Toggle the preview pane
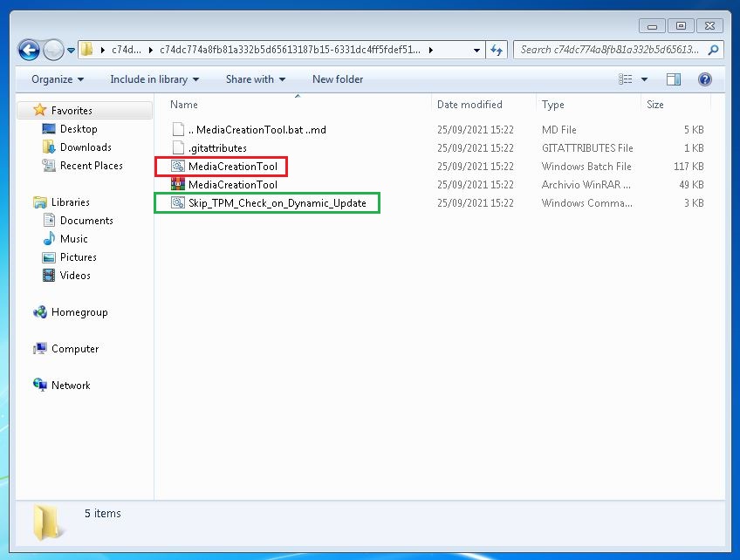Image resolution: width=740 pixels, height=560 pixels. pos(674,79)
